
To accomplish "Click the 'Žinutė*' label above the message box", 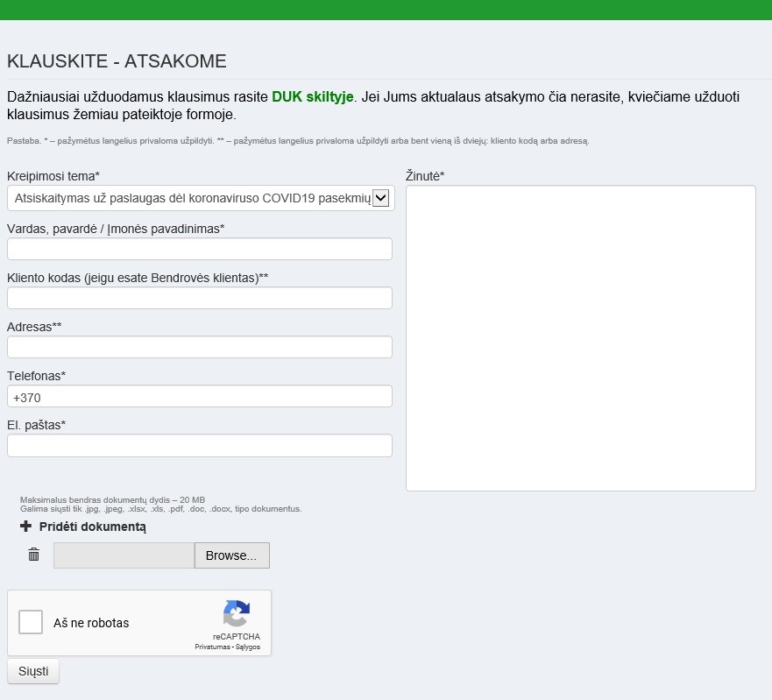I will coord(425,176).
